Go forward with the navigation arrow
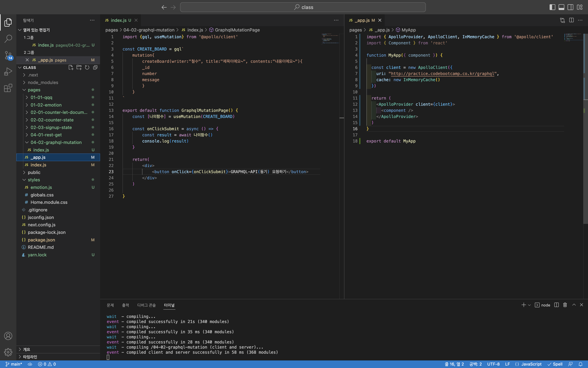This screenshot has width=588, height=368. 173,7
